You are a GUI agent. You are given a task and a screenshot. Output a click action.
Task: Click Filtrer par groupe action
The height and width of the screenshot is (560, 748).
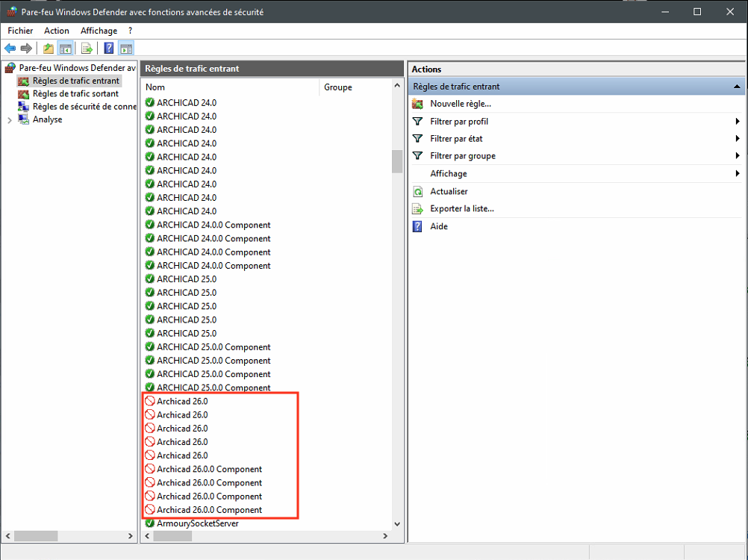coord(463,156)
